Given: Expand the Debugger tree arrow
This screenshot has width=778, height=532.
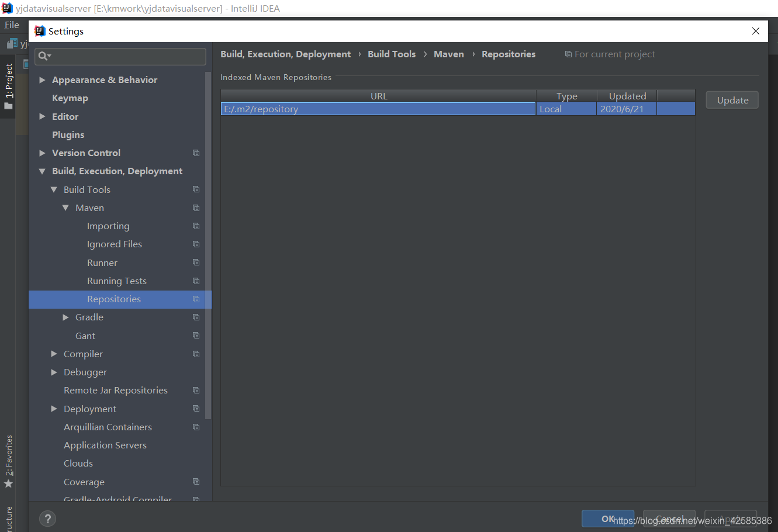Looking at the screenshot, I should tap(54, 372).
